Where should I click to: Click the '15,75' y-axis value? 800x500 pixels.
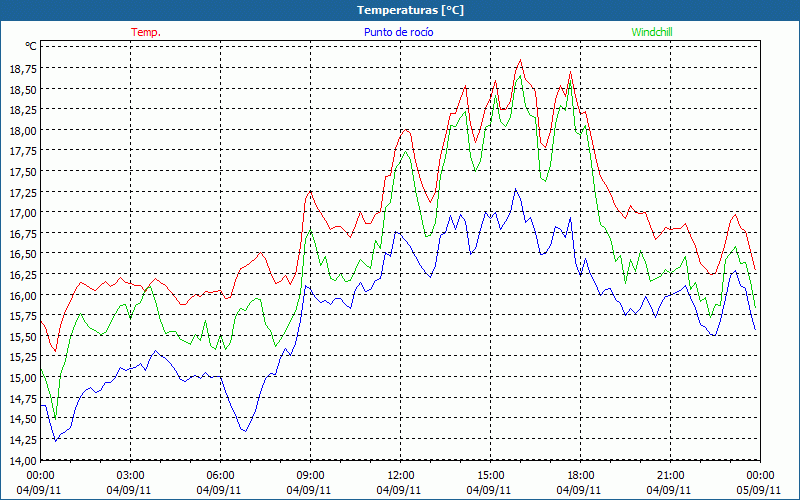click(23, 316)
